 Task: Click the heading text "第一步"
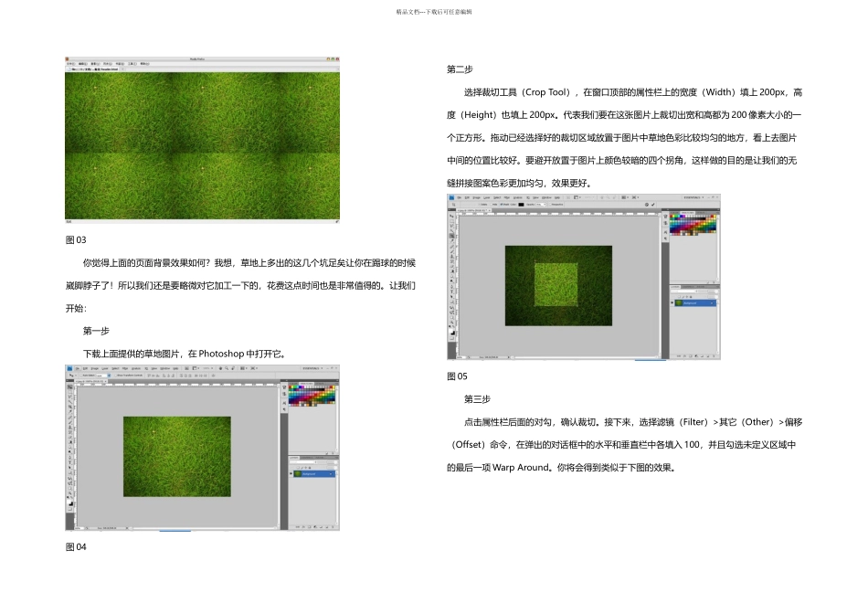coord(96,331)
